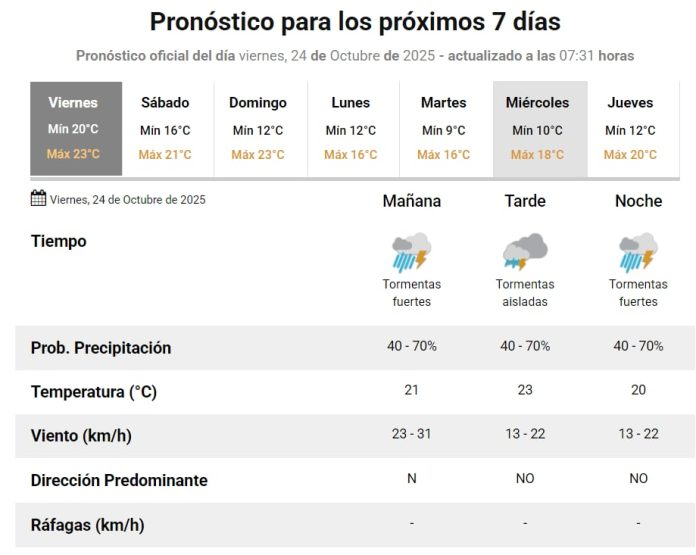Click the Ráfagas (km/h) row label
The image size is (696, 555).
coord(87,524)
